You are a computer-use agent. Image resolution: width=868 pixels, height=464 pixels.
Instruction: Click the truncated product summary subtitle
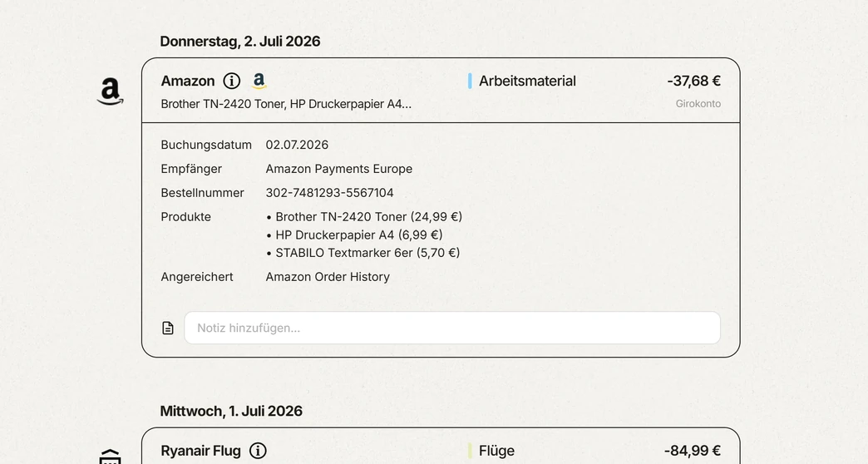[x=286, y=104]
